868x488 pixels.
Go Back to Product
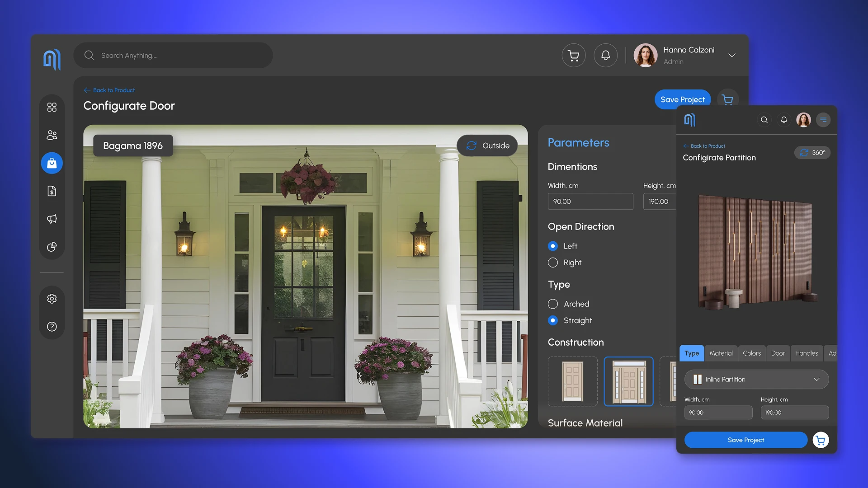pos(109,90)
